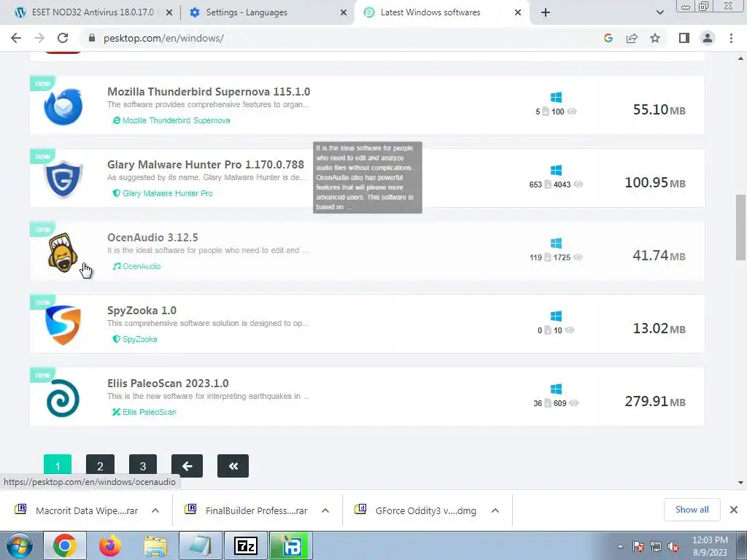Open Eliis PaleoScan 2023.1.0 title

point(168,383)
